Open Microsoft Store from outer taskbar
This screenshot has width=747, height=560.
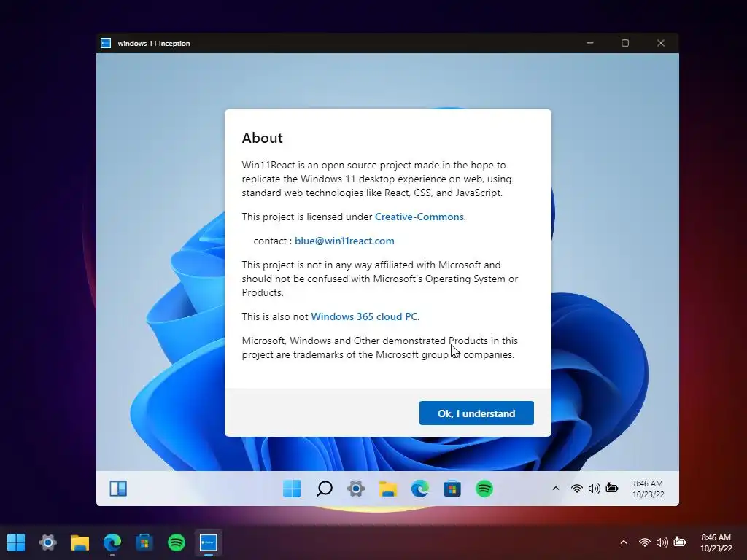pos(144,542)
